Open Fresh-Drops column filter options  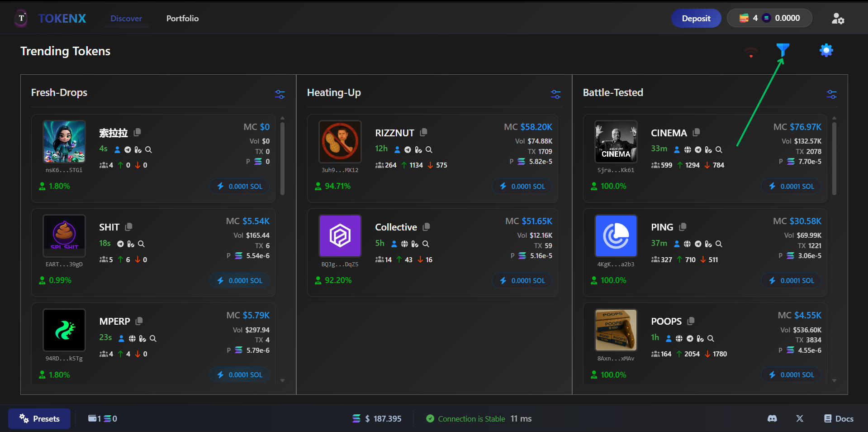pyautogui.click(x=280, y=94)
